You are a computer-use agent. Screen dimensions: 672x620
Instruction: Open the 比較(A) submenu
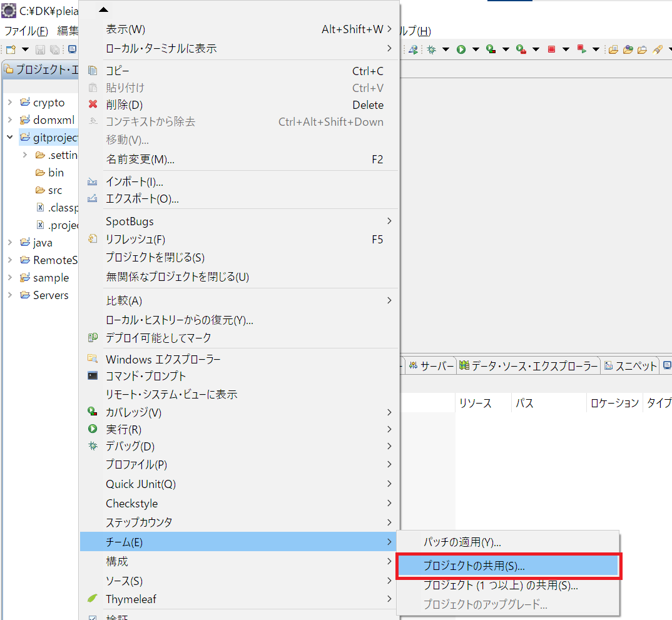point(240,300)
